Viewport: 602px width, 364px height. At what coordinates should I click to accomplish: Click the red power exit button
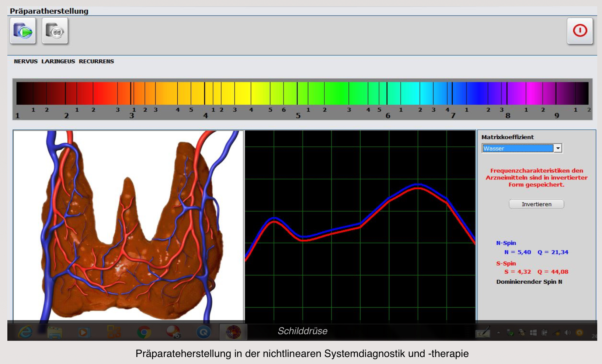580,31
